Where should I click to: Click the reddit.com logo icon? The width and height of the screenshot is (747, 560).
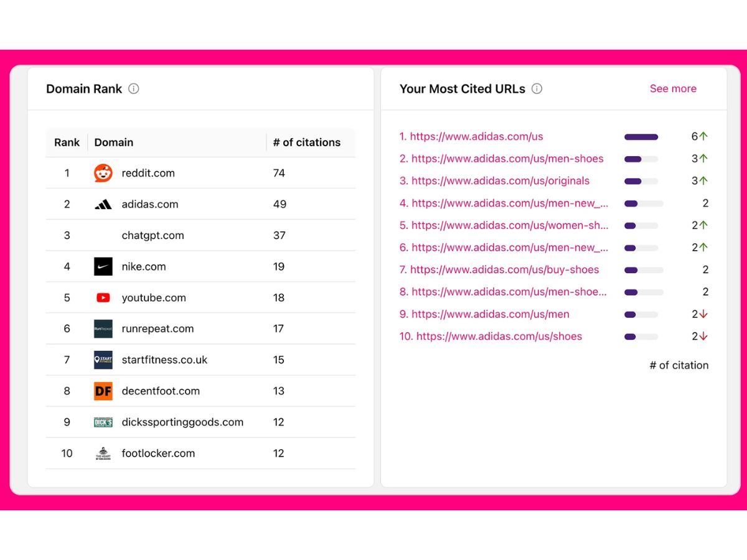(103, 173)
